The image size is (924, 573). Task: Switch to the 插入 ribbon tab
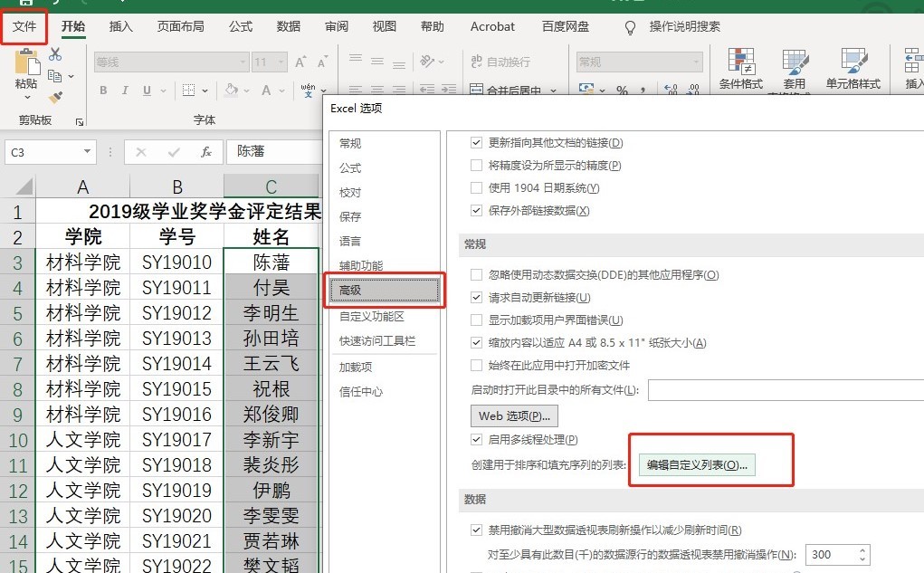click(x=120, y=26)
